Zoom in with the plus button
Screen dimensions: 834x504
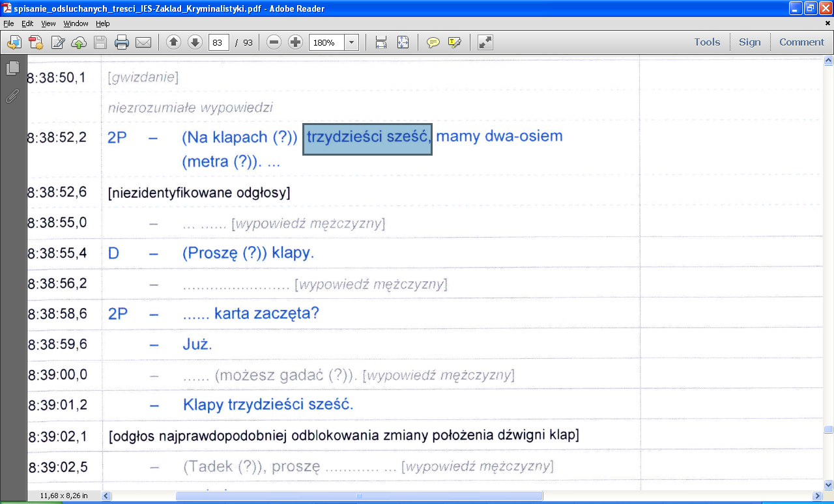(296, 42)
